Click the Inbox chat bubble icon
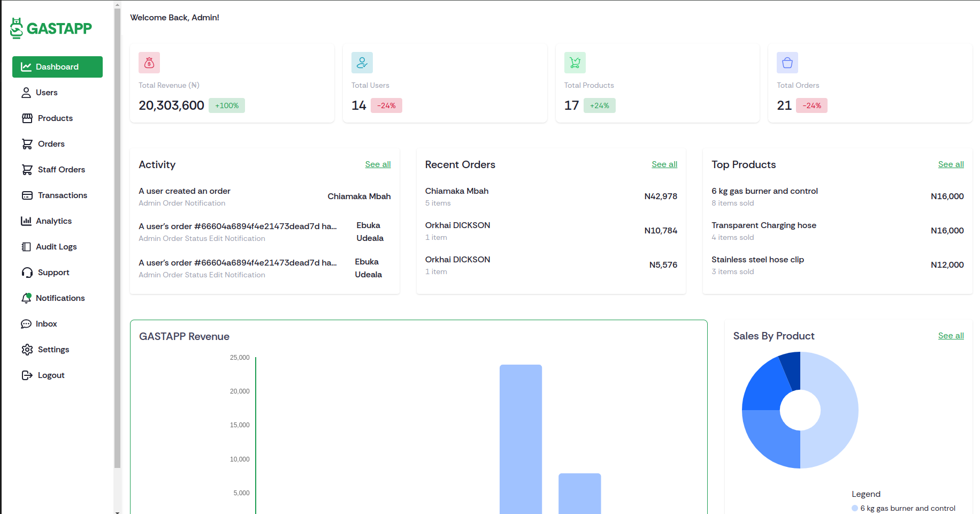Screen dimensions: 980x514 [x=26, y=324]
